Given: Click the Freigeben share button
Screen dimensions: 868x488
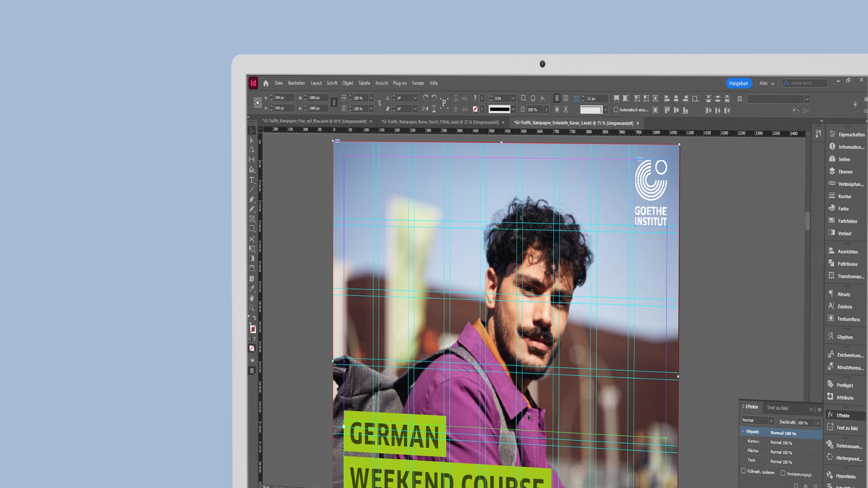Looking at the screenshot, I should point(739,83).
